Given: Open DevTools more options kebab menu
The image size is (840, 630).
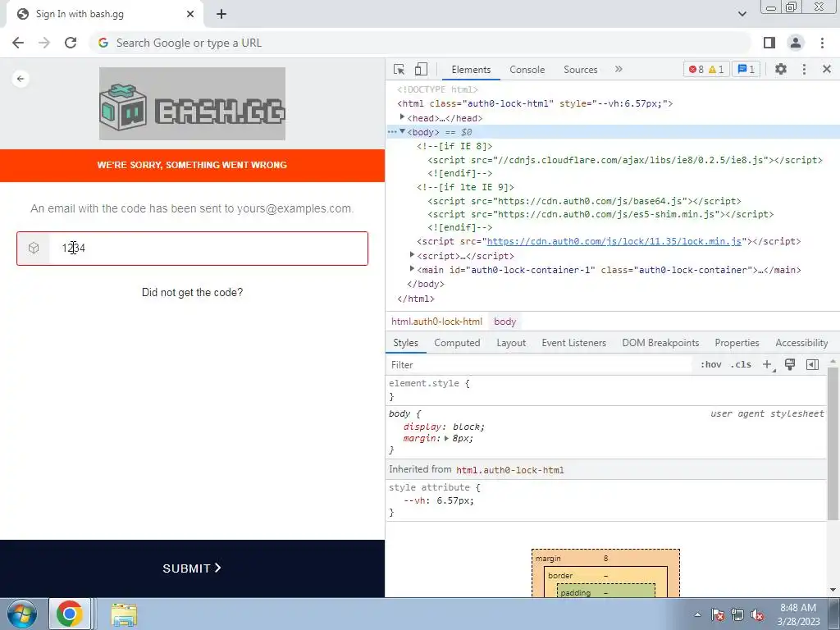Looking at the screenshot, I should tap(804, 69).
